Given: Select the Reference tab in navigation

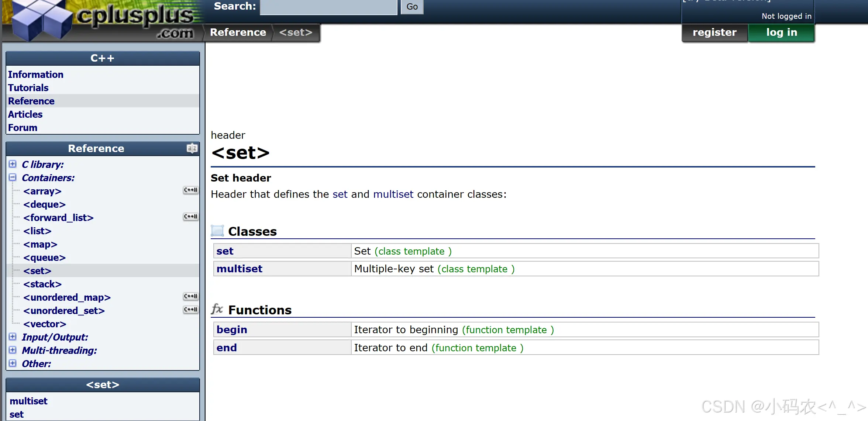Looking at the screenshot, I should (x=238, y=31).
